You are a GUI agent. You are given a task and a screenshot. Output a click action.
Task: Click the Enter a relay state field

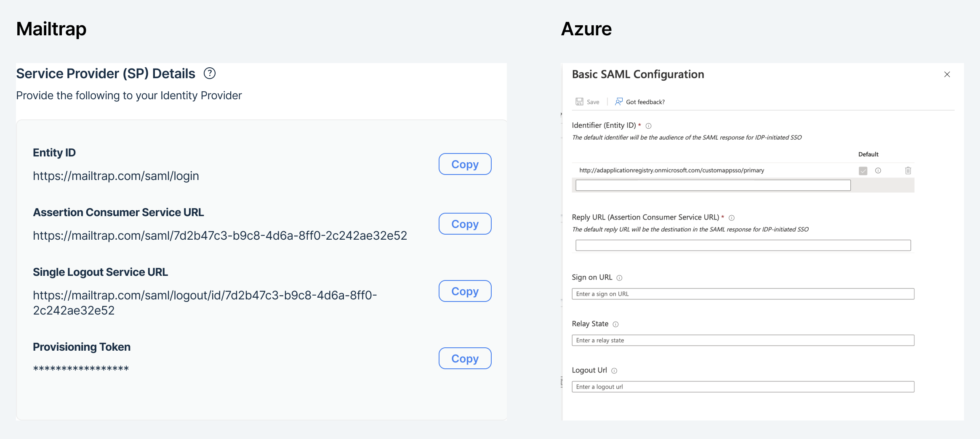pyautogui.click(x=743, y=340)
